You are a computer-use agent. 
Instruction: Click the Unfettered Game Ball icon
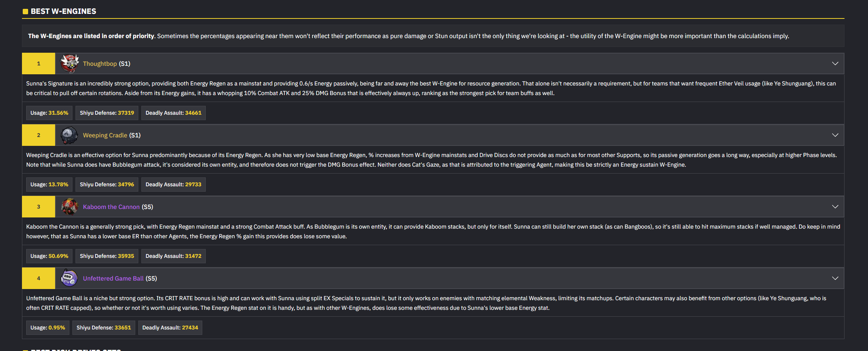(x=69, y=278)
